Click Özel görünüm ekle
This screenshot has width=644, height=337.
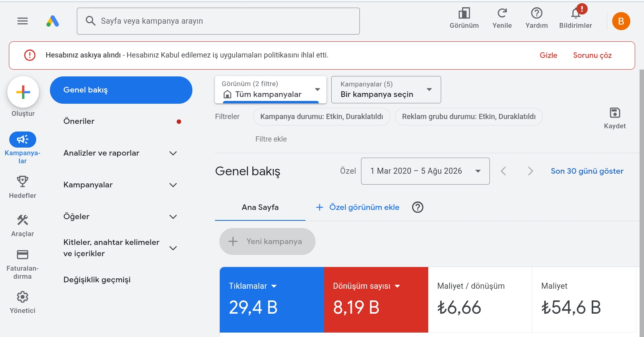(357, 207)
